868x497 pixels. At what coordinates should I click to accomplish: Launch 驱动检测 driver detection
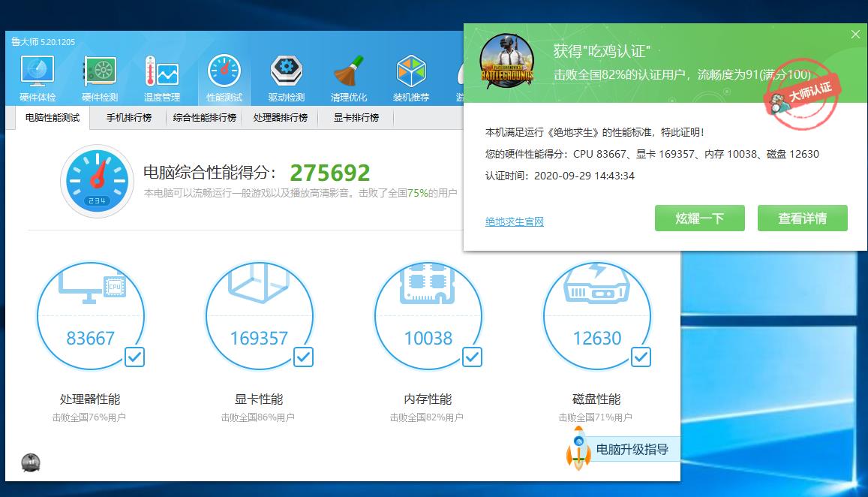pos(285,75)
